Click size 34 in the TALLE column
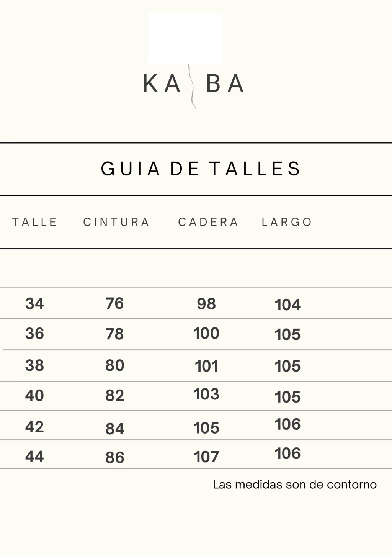The height and width of the screenshot is (555, 392). [x=34, y=304]
